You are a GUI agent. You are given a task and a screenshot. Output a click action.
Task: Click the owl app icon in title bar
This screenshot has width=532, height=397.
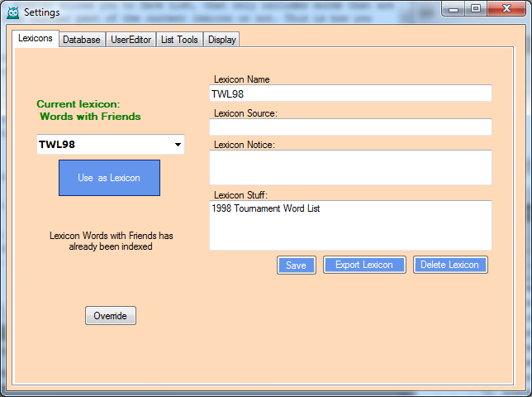click(13, 12)
